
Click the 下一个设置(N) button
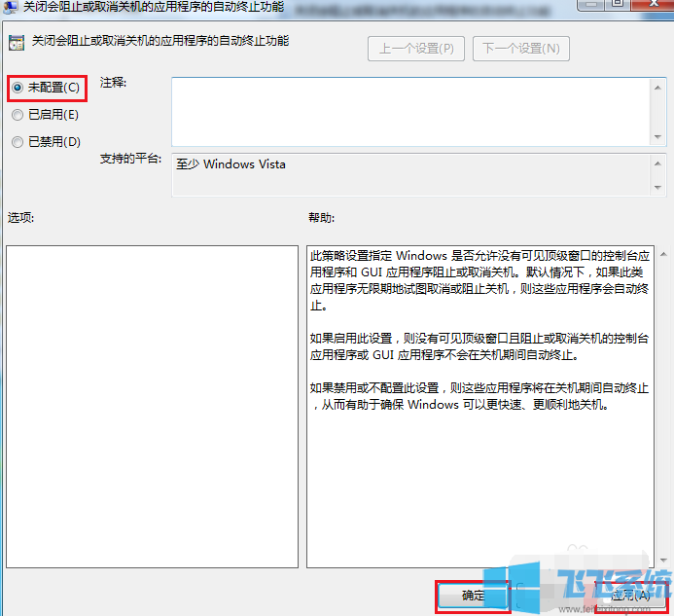point(521,49)
